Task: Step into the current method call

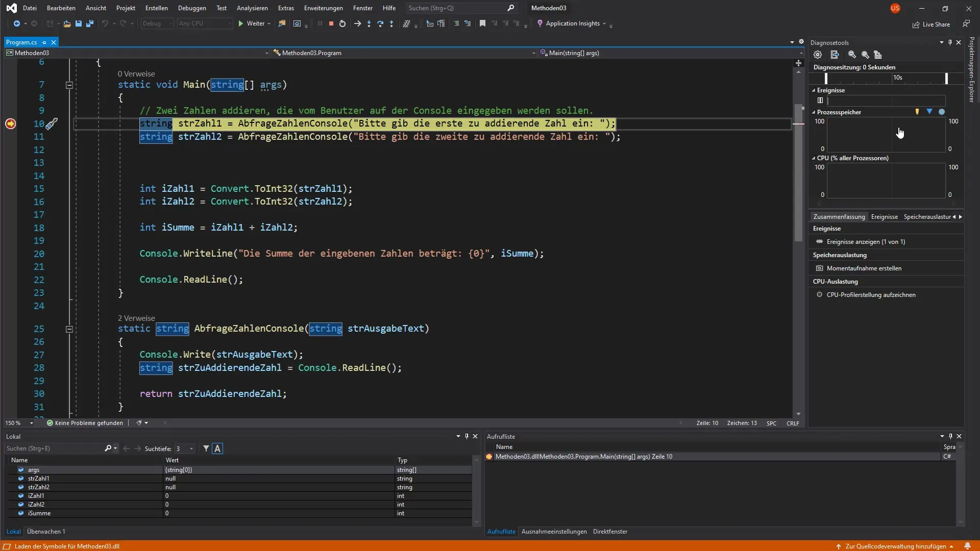Action: [369, 23]
